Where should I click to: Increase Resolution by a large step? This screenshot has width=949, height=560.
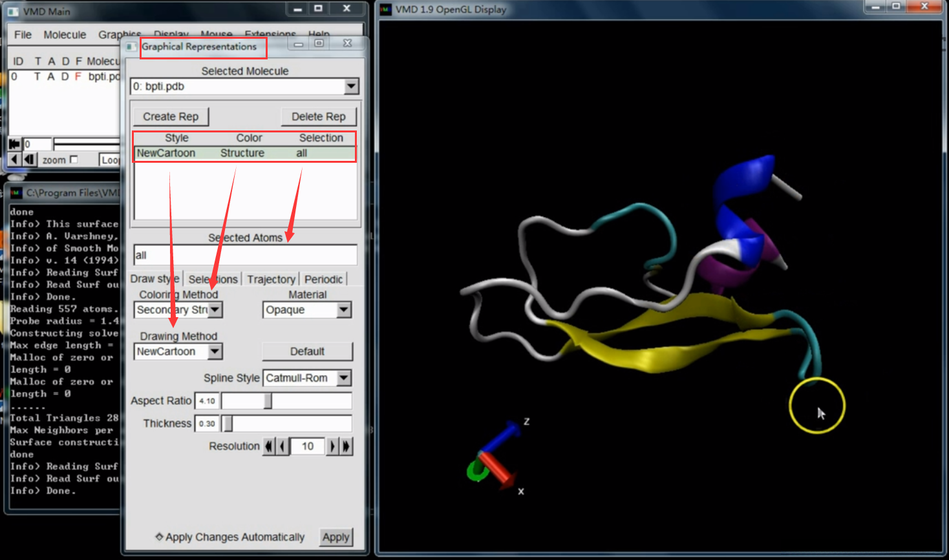pos(347,446)
